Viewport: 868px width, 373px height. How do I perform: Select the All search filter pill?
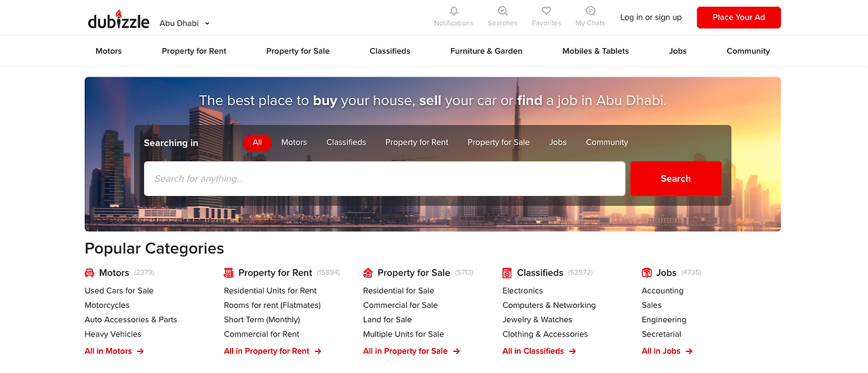[257, 142]
